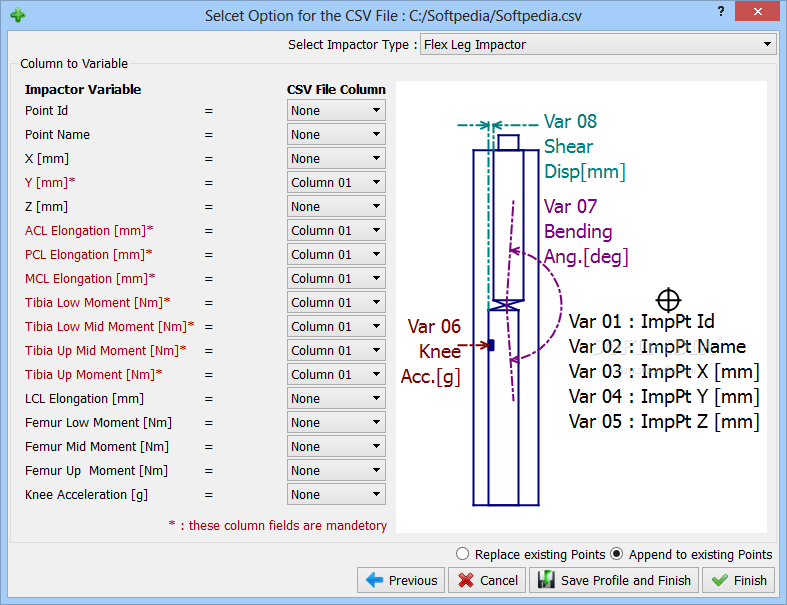Click the Var 07 Bending Ang. label
Screen dimensions: 787x605
(586, 231)
